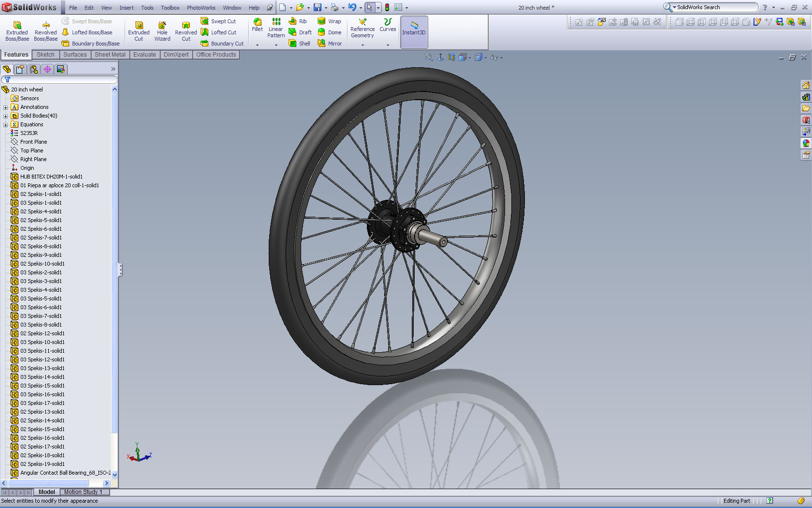Toggle the Select cursor tool
This screenshot has width=812, height=508.
pos(369,7)
